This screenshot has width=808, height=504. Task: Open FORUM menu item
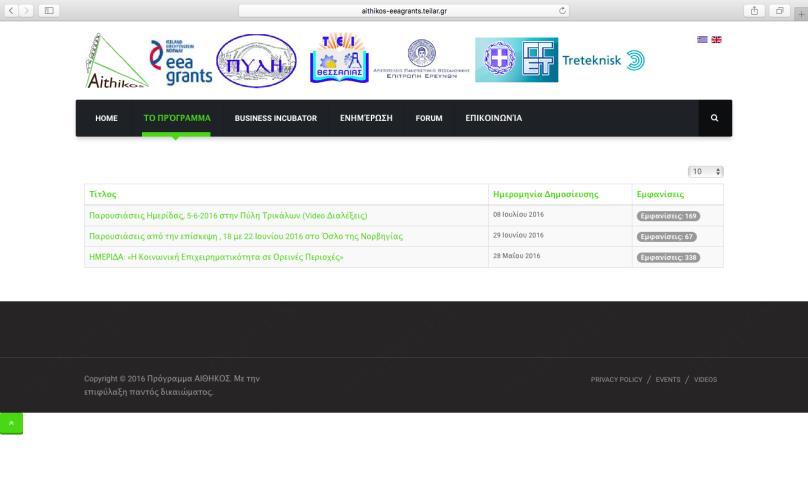click(x=429, y=118)
